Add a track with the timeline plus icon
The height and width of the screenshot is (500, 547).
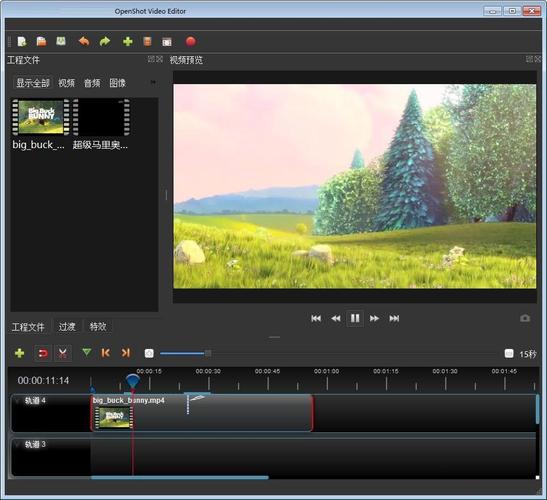click(20, 353)
